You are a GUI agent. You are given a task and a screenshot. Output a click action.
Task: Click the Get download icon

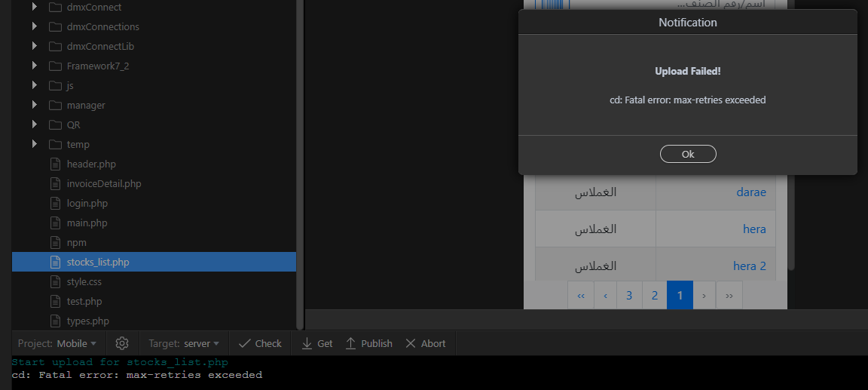coord(307,343)
